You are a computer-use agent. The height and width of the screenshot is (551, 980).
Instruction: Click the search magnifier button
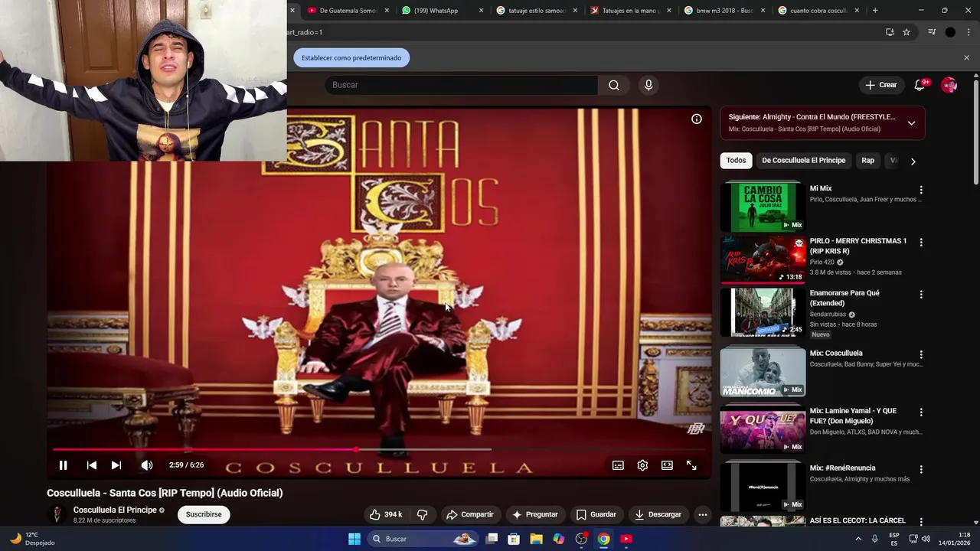point(614,85)
